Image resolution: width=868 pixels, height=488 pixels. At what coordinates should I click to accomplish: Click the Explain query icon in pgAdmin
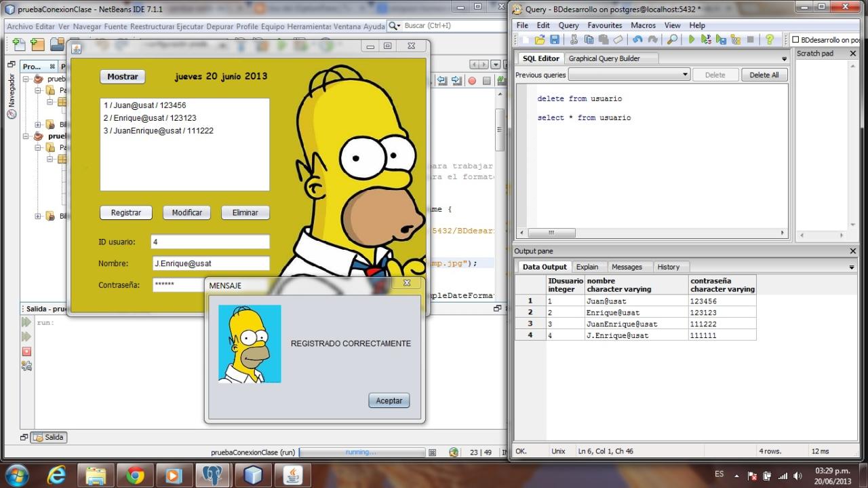point(736,40)
